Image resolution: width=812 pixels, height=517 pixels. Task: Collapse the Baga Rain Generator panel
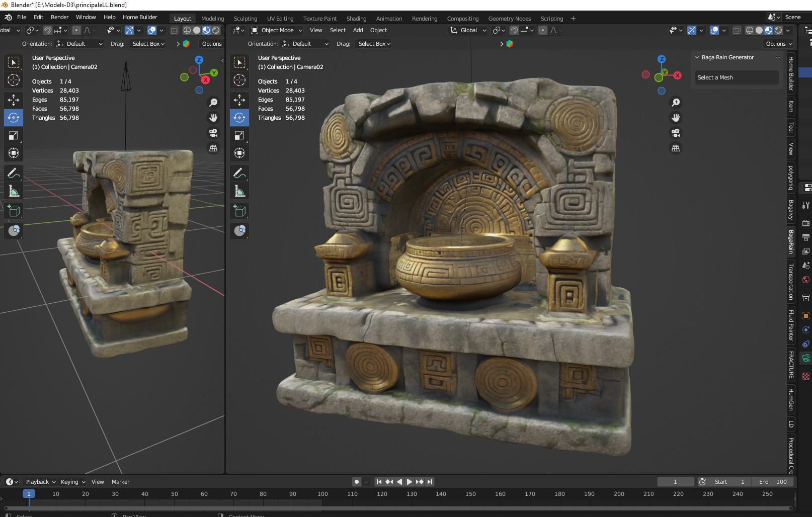697,57
